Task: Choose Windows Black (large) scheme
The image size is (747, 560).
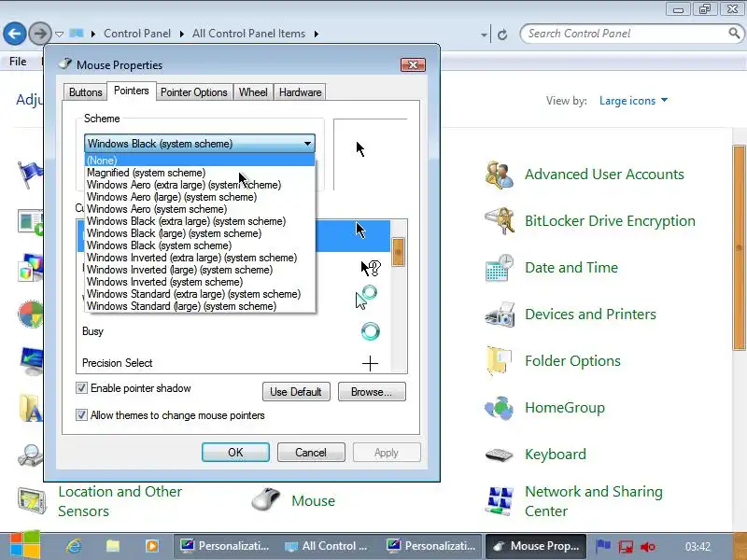Action: (x=200, y=233)
